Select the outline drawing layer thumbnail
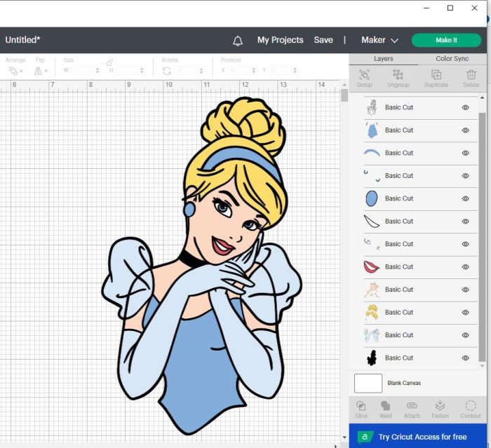The image size is (491, 448). pos(372,107)
